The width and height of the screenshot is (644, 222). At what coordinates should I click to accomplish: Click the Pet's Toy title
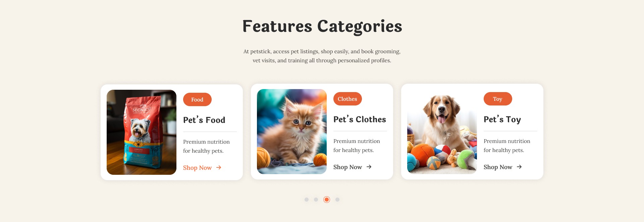point(502,120)
